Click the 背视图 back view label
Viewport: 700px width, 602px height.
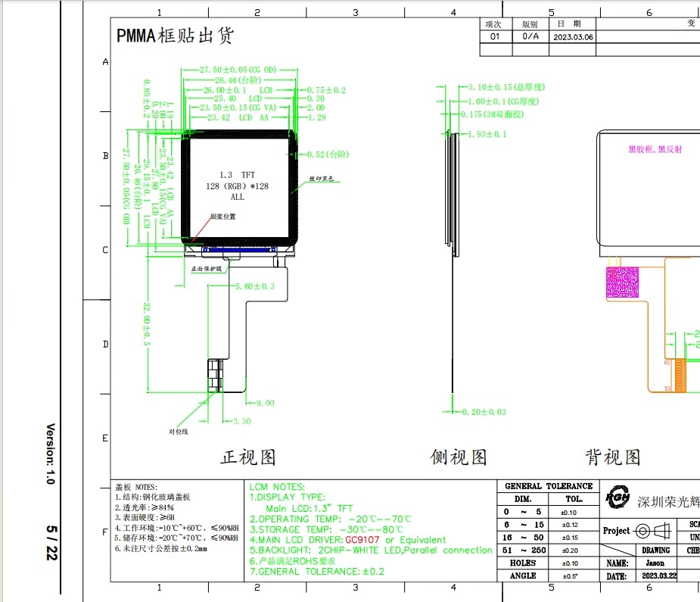coord(613,457)
